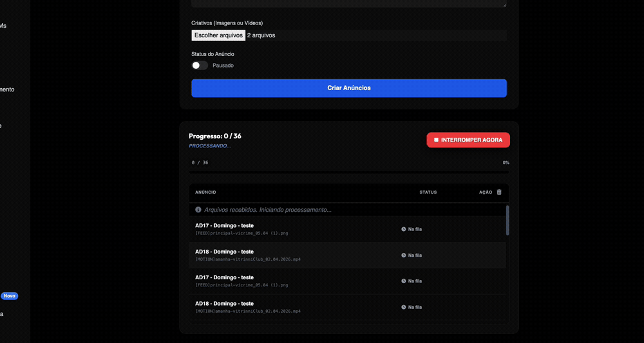Click the ANÚNCIO column header
Screen dimensions: 644x343
pyautogui.click(x=205, y=192)
